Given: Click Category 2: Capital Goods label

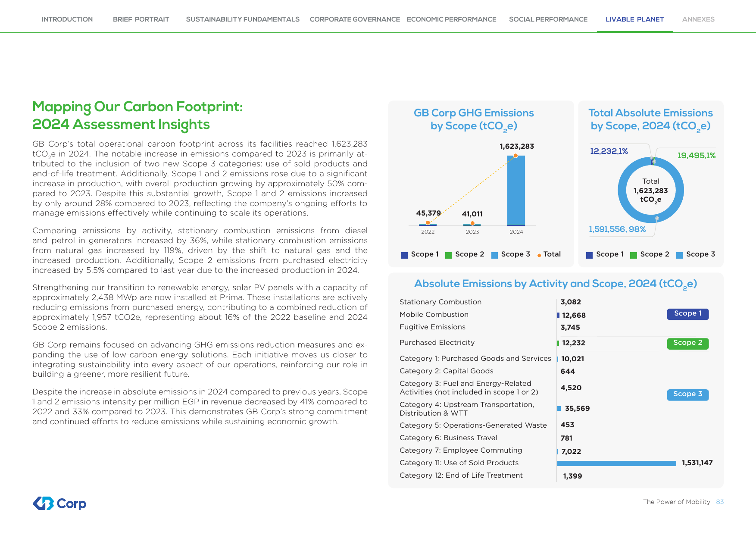Looking at the screenshot, I should pos(447,371).
